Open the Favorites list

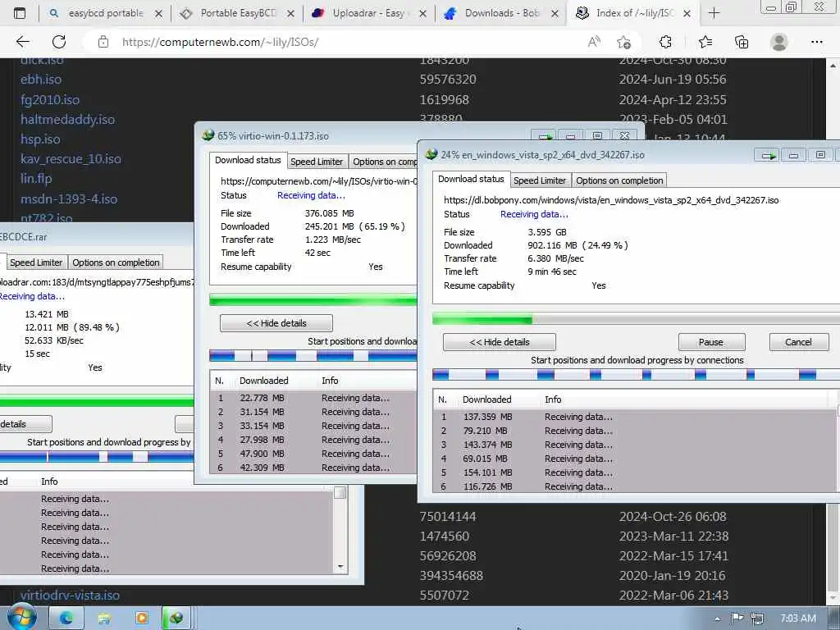coord(705,42)
